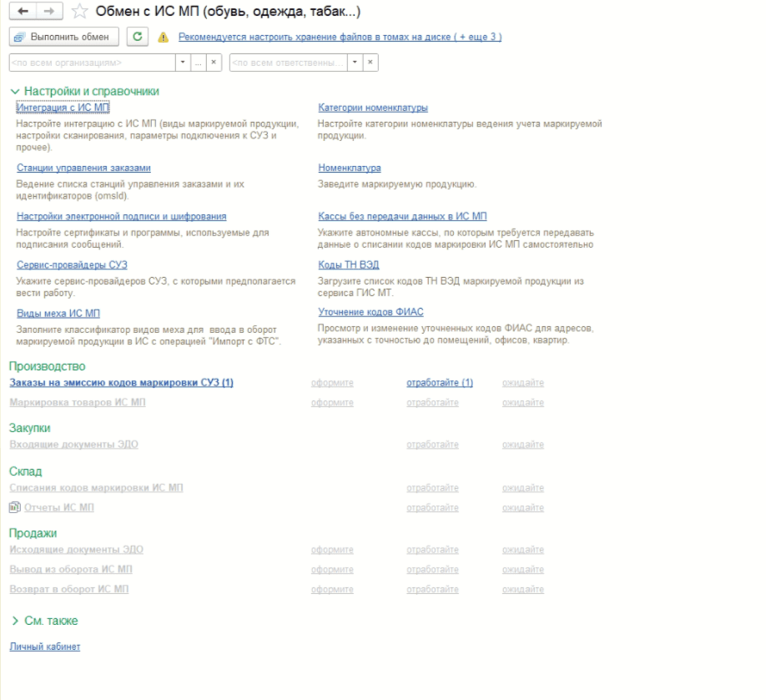Open Коды ТН ВЭД reference link
Screen dimensions: 766x700
pos(348,264)
